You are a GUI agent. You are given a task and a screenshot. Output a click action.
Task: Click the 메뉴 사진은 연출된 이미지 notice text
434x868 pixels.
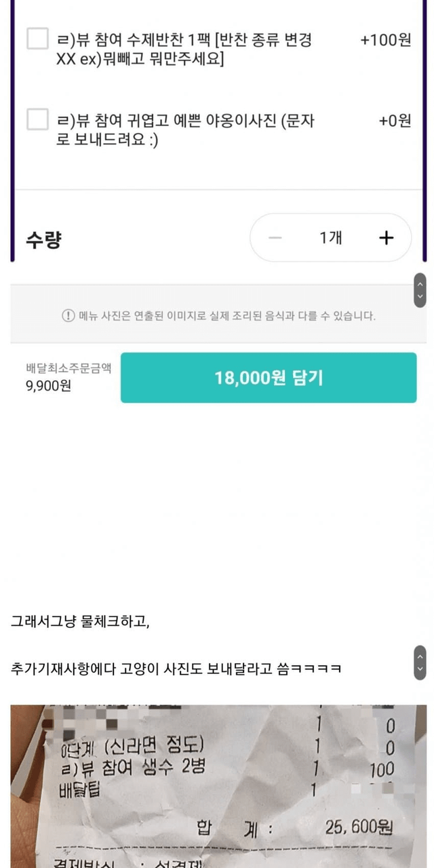226,316
